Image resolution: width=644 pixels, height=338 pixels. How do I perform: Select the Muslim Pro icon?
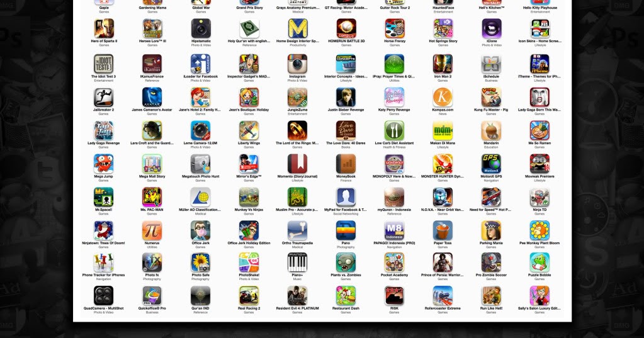[297, 197]
